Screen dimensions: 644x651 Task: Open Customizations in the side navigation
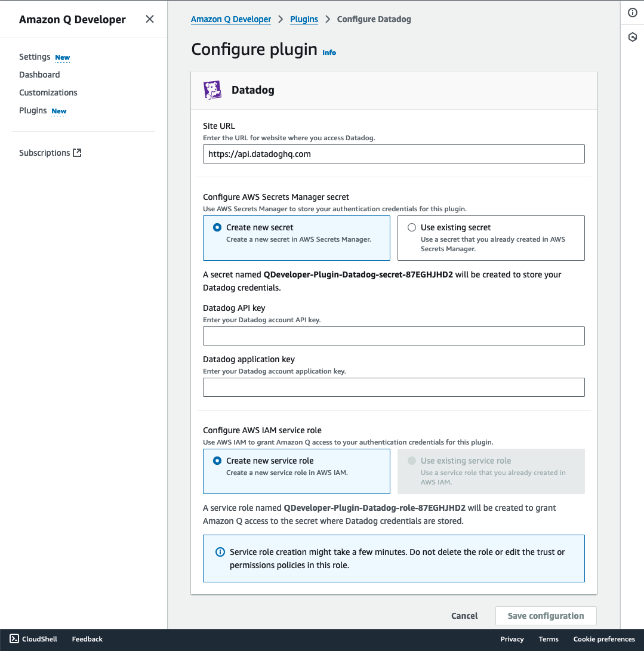tap(48, 92)
